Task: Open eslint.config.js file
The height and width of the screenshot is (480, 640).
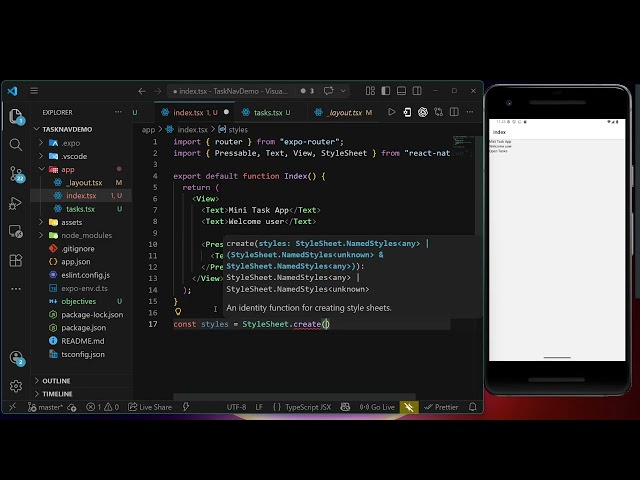Action: tap(85, 275)
